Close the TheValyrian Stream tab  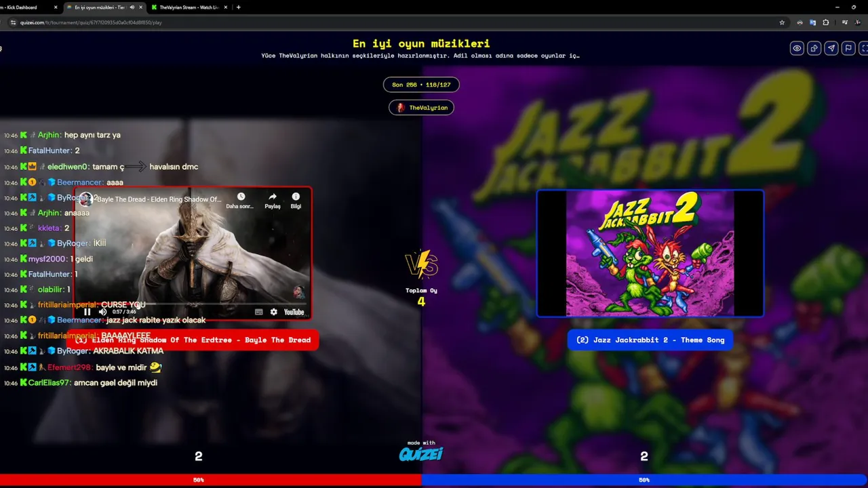point(226,7)
